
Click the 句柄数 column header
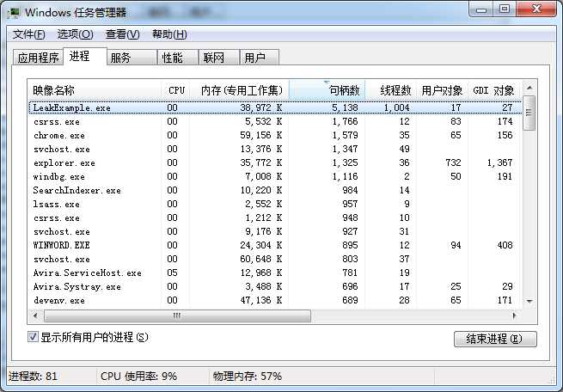pyautogui.click(x=327, y=90)
